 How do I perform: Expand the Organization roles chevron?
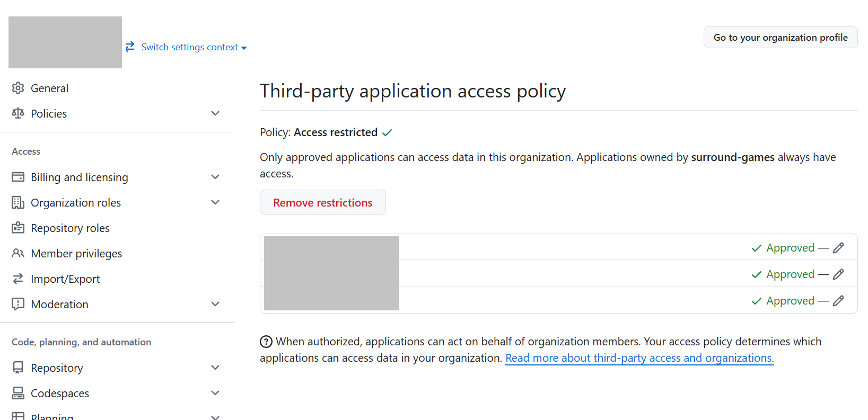tap(215, 202)
